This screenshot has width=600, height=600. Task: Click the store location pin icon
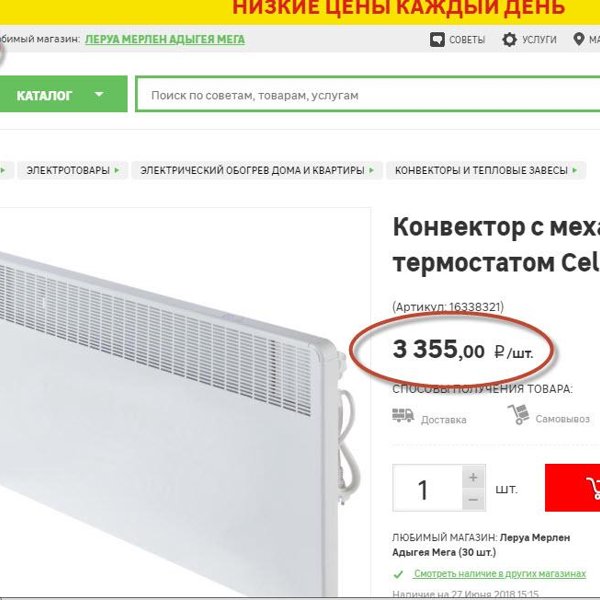coord(579,39)
